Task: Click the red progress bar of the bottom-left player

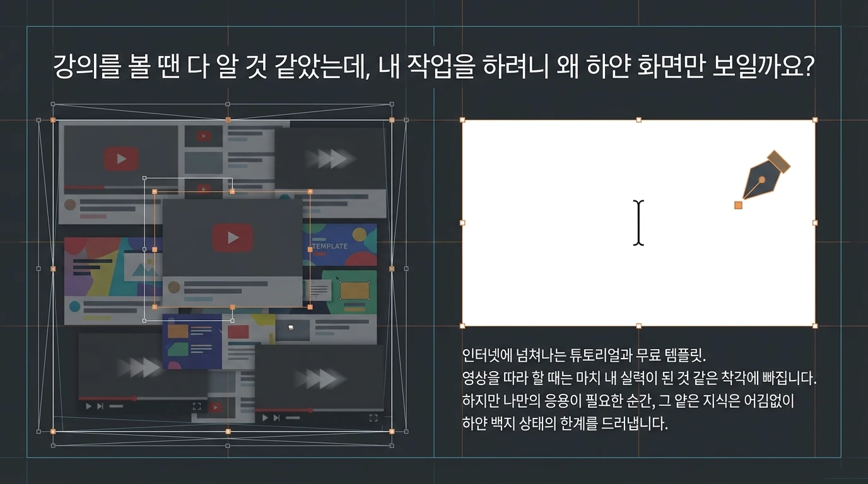Action: coord(108,398)
